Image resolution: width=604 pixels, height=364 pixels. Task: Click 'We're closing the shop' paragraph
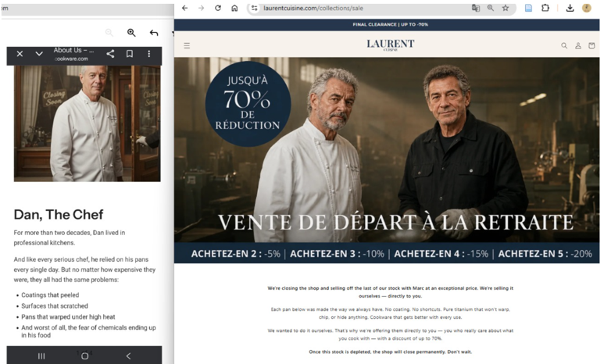(x=390, y=292)
